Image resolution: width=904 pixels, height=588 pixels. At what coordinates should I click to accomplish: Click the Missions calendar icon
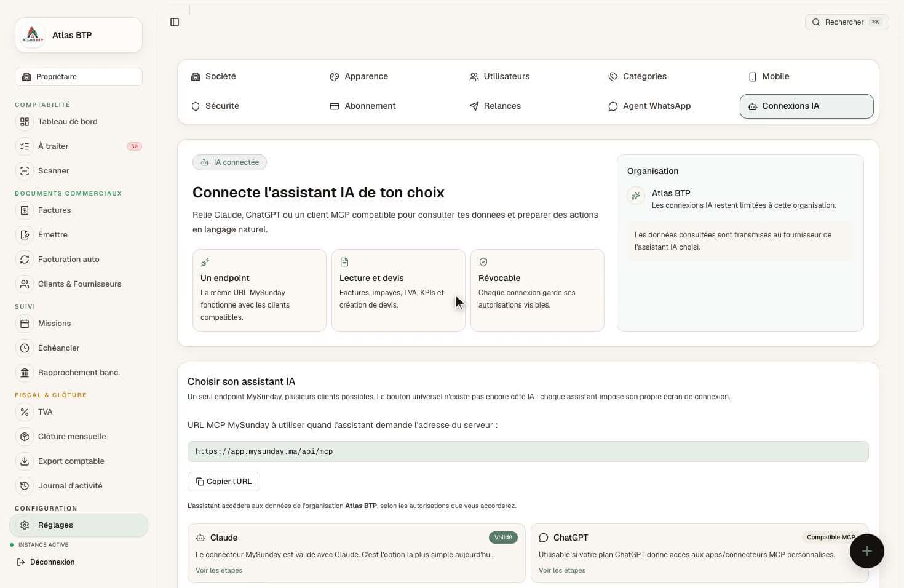25,324
